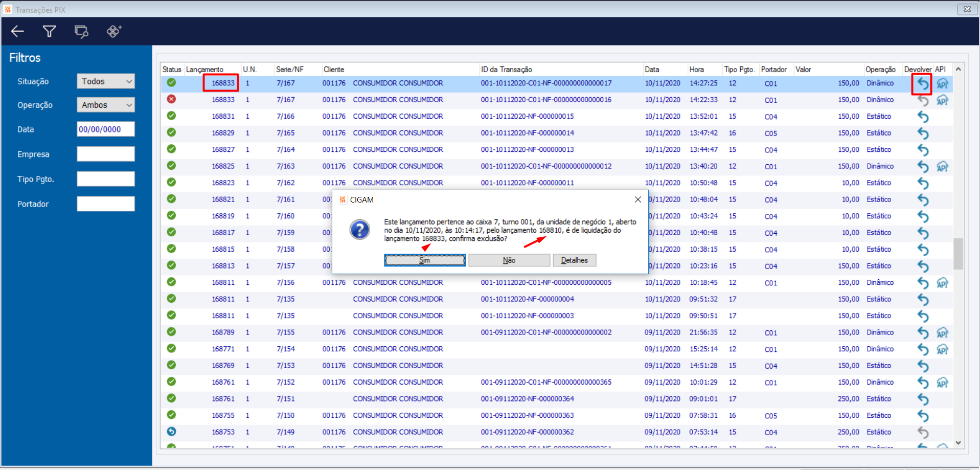
Task: Click the table scroll down arrow
Action: click(x=959, y=443)
